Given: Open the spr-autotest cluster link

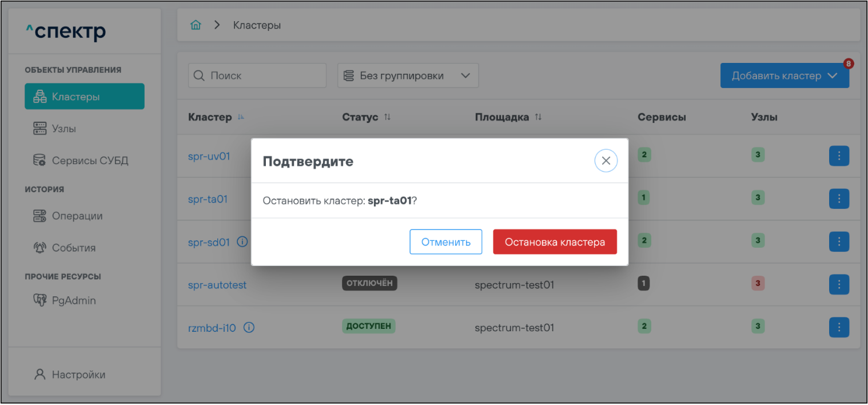Looking at the screenshot, I should (217, 285).
